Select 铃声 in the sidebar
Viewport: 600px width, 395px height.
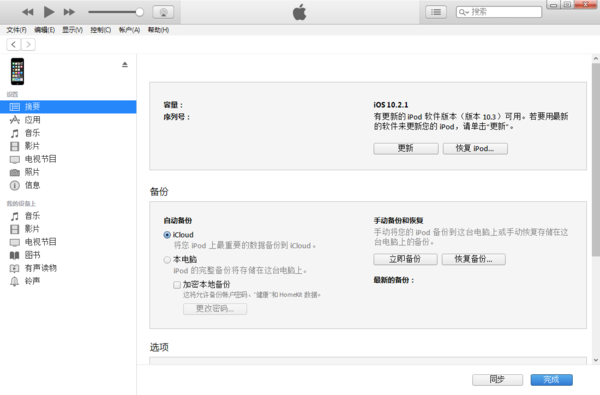click(68, 281)
